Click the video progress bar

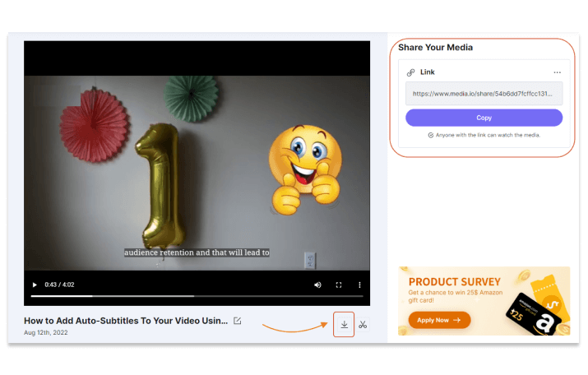pyautogui.click(x=197, y=296)
